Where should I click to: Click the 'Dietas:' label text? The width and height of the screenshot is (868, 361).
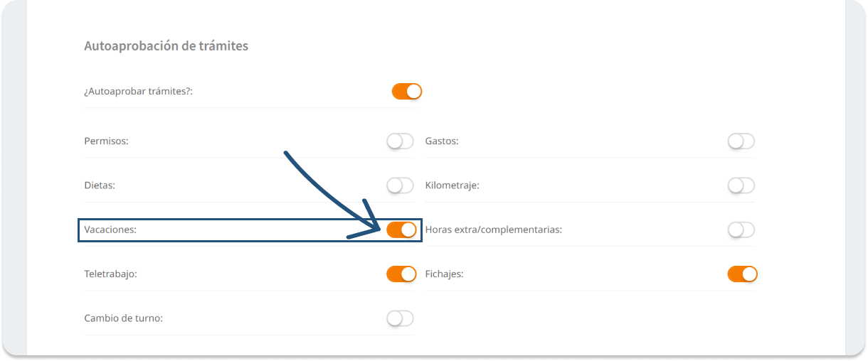(100, 185)
